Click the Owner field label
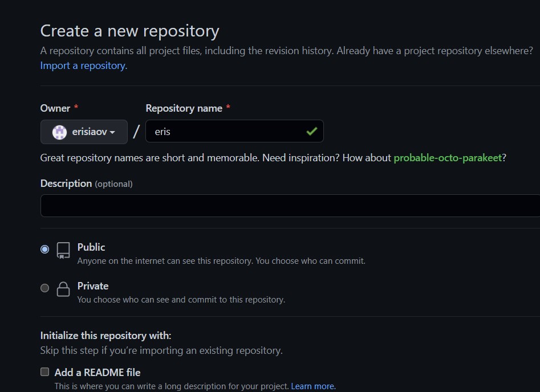Screen dimensions: 540x392 55,108
